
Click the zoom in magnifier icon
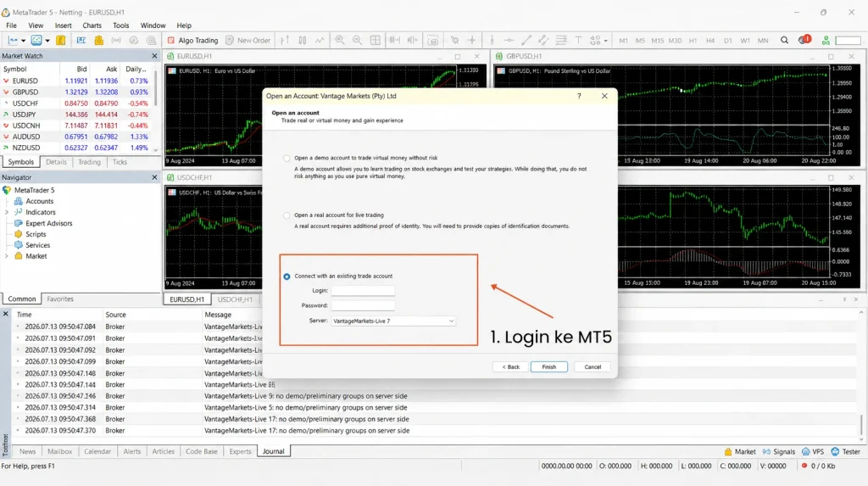[x=339, y=41]
